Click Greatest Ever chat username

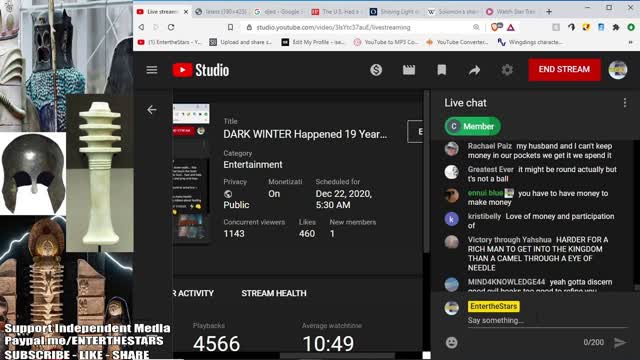click(490, 169)
